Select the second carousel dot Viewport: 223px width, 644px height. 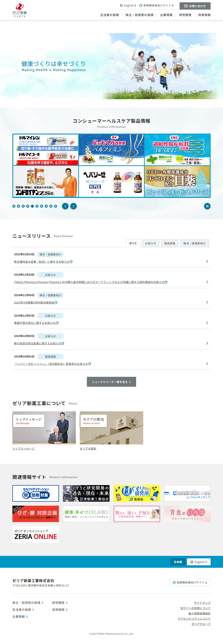click(x=19, y=206)
